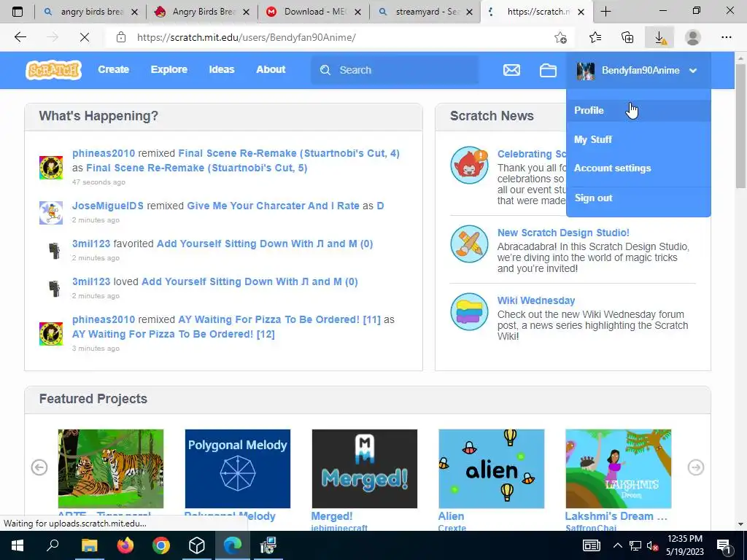Click JoseMiguelDS avatar in activity feed

51,212
